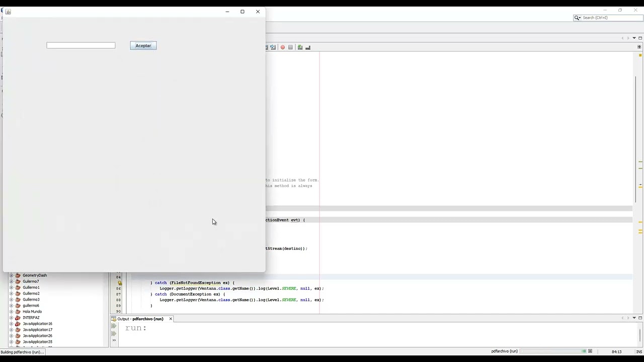Click the build progress bar in status bar
The image size is (644, 362).
tap(553, 351)
